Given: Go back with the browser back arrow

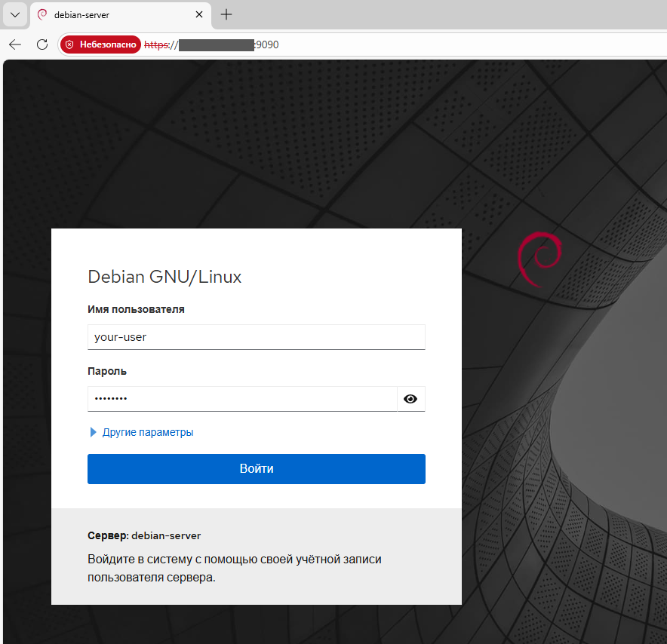Looking at the screenshot, I should (x=15, y=44).
